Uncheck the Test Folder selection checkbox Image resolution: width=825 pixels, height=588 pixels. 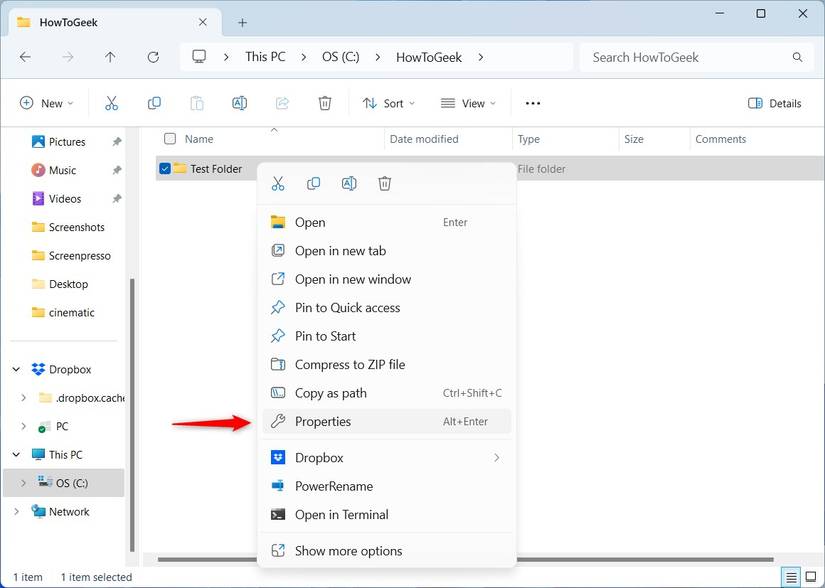coord(164,168)
